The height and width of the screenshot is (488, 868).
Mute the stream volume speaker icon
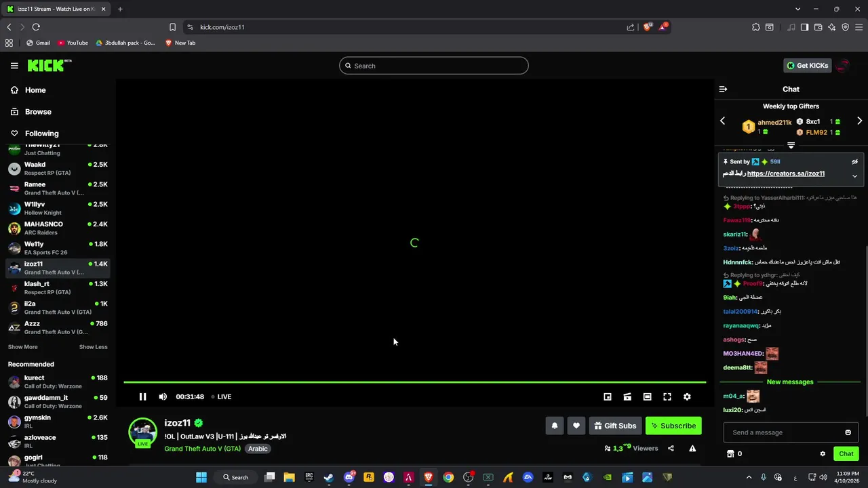[x=163, y=396]
